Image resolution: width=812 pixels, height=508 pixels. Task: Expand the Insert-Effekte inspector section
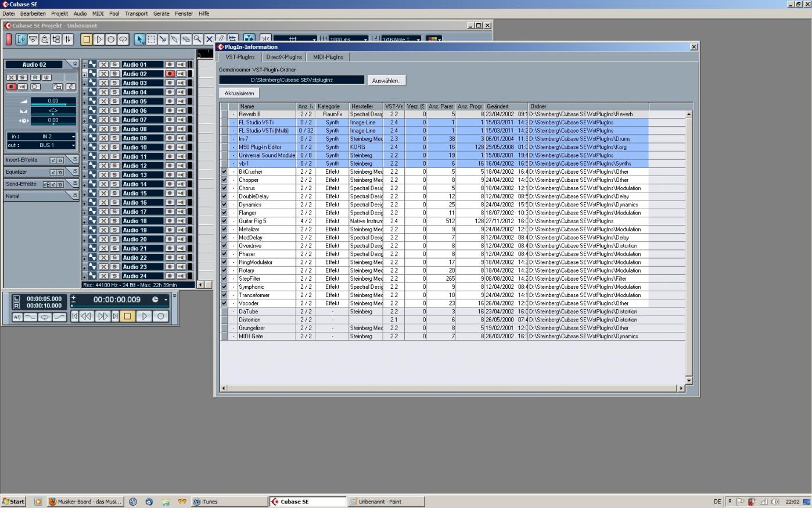(x=75, y=159)
